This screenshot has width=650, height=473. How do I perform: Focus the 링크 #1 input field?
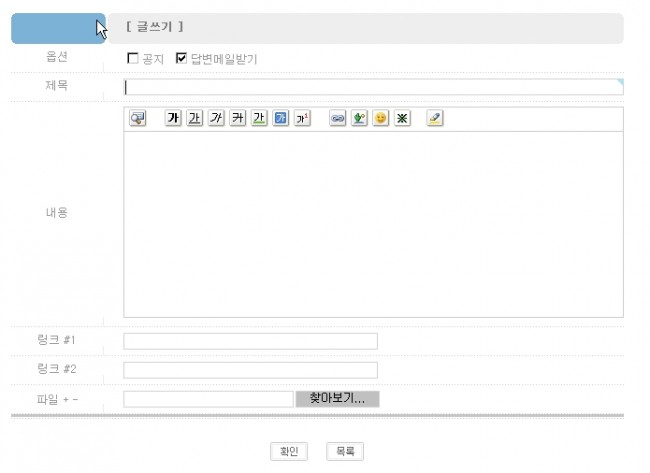pos(250,341)
